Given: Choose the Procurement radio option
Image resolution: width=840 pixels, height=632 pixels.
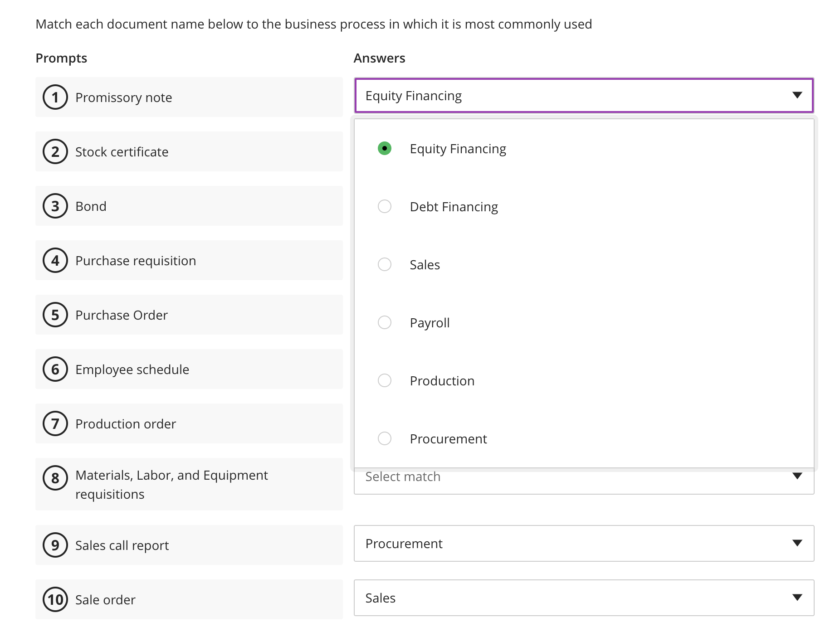Looking at the screenshot, I should [384, 438].
